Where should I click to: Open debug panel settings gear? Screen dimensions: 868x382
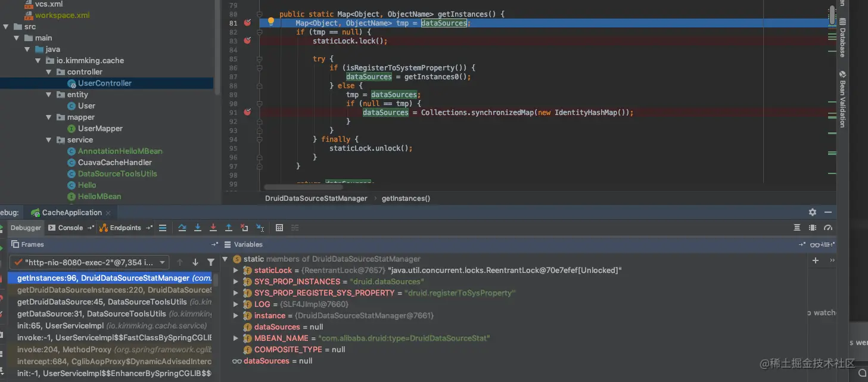[x=813, y=212]
